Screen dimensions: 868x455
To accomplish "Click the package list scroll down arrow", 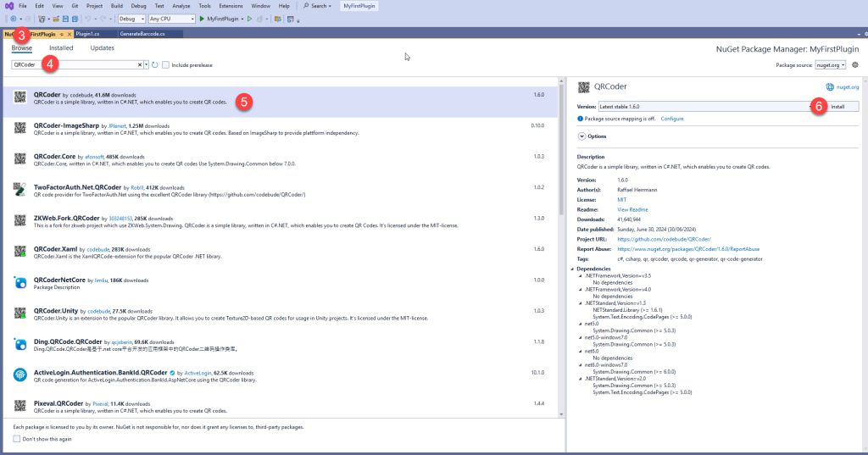I will coord(561,414).
